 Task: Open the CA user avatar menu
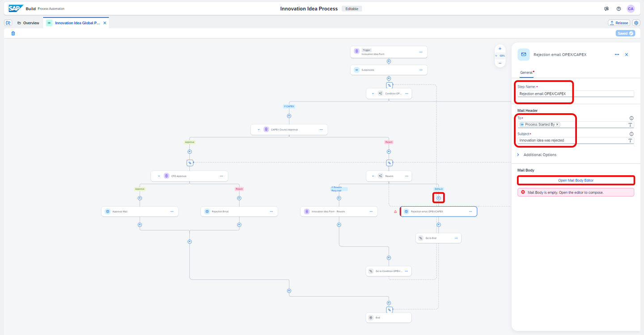tap(631, 8)
